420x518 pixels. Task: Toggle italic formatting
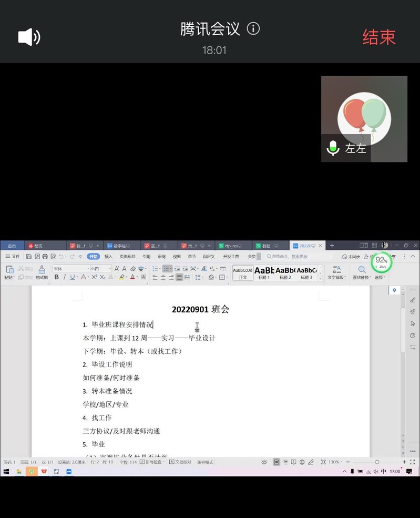[x=64, y=277]
